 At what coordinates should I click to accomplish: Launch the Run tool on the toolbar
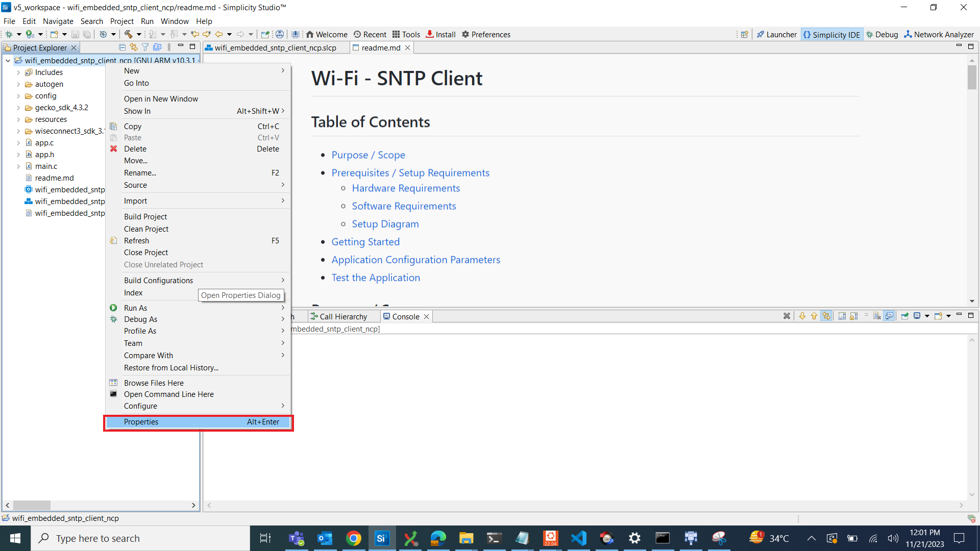pyautogui.click(x=29, y=34)
